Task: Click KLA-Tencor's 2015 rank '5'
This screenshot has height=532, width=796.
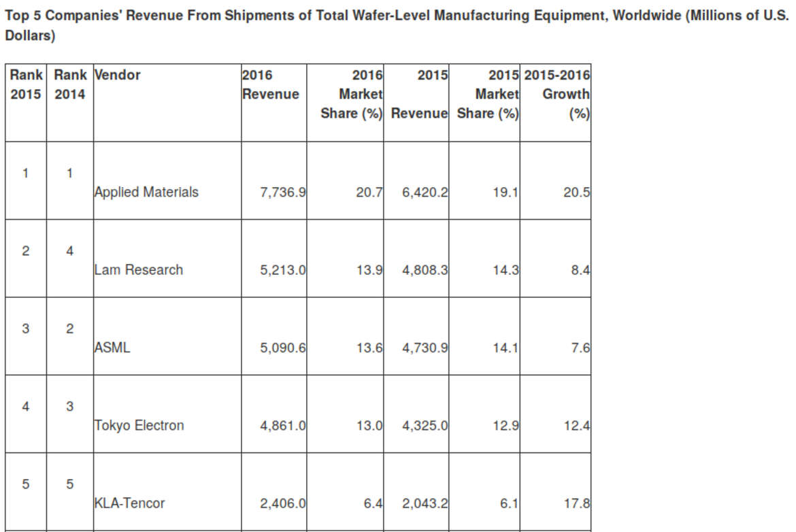Action: (25, 484)
